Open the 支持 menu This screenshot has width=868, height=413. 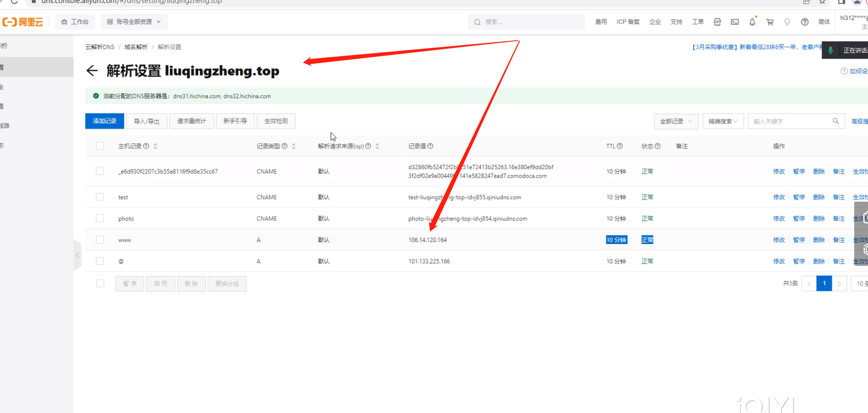click(x=677, y=22)
